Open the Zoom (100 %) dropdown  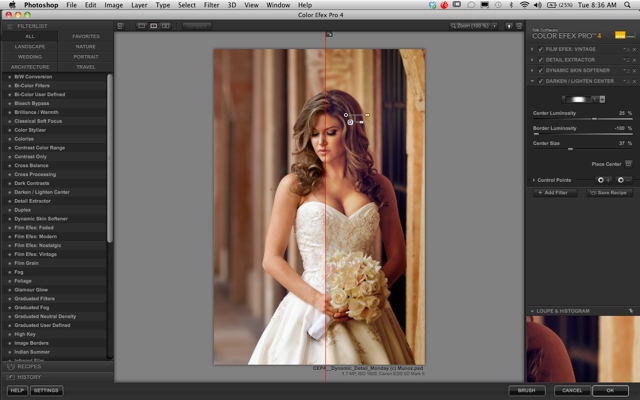point(473,26)
